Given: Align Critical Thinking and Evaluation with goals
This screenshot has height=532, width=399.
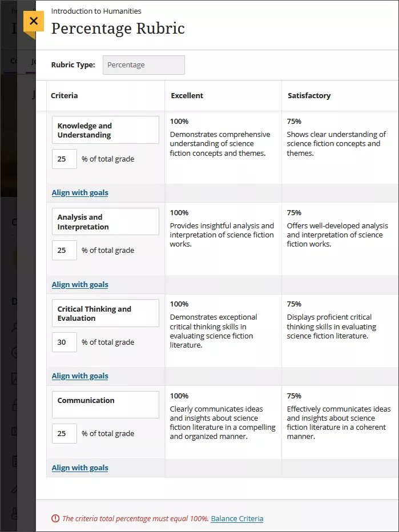Looking at the screenshot, I should point(79,376).
